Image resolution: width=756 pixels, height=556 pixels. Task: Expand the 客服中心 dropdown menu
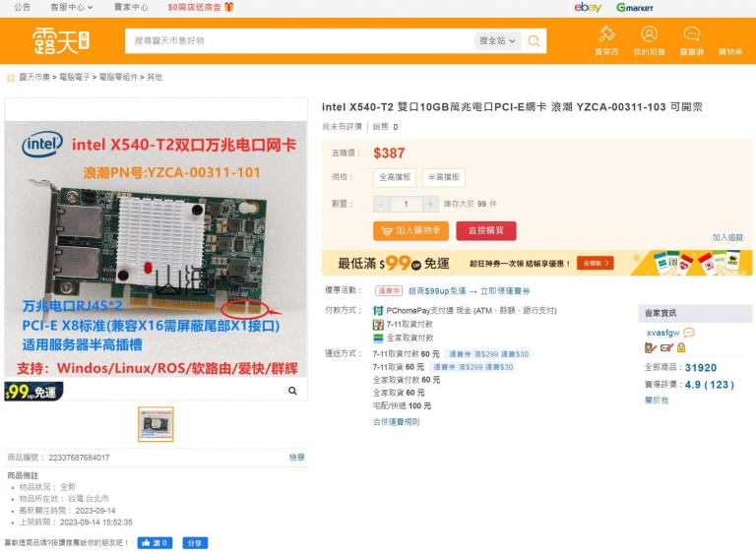click(72, 7)
